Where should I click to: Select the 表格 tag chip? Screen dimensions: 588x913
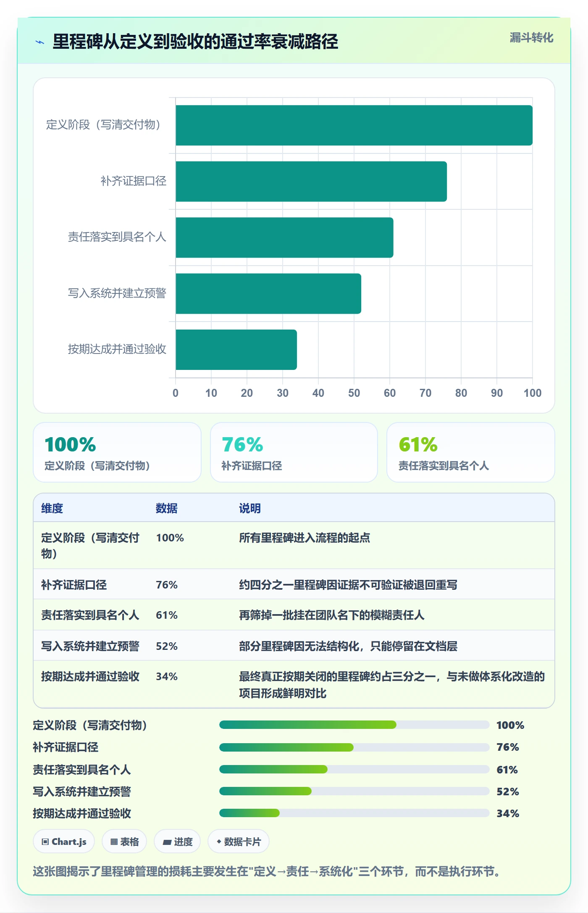click(x=124, y=842)
